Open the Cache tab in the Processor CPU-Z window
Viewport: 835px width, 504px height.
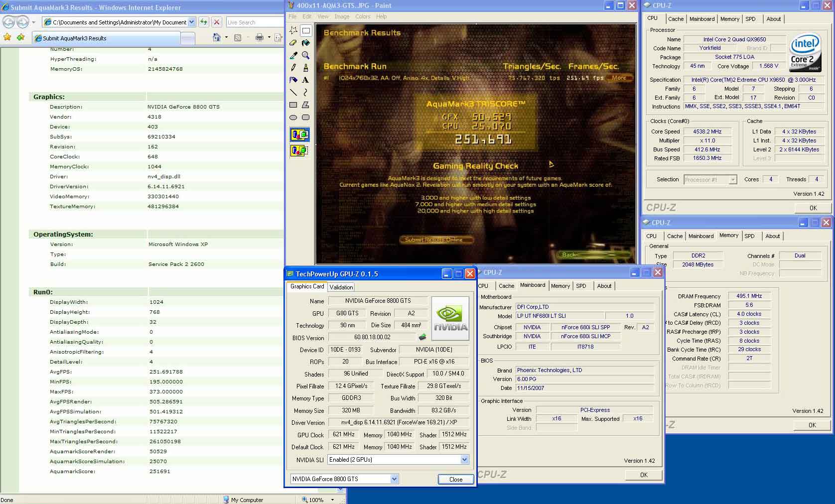676,19
